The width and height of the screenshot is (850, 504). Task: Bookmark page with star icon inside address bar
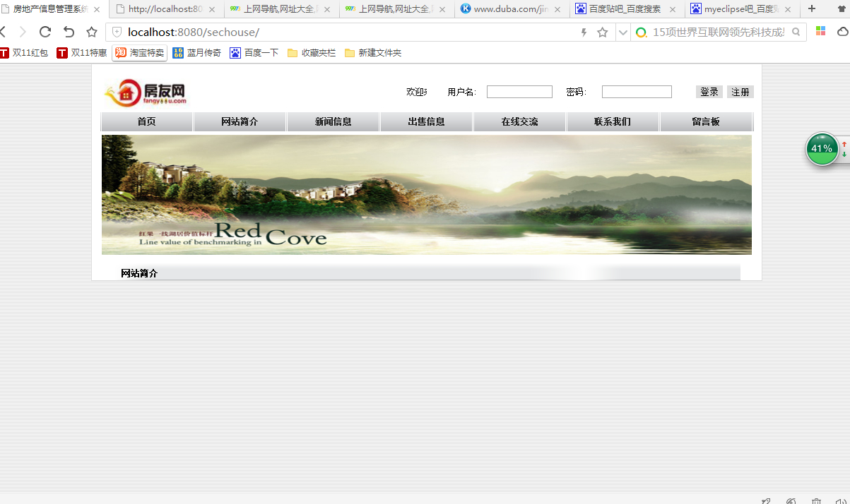pos(602,32)
